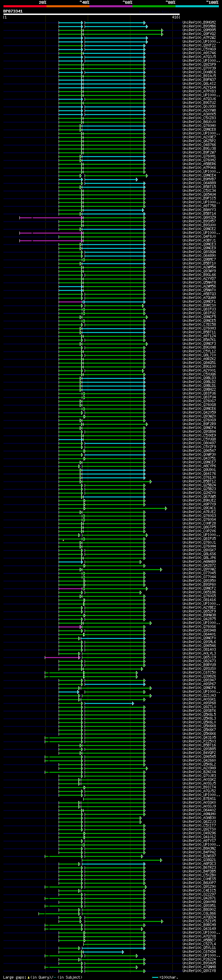The height and width of the screenshot is (980, 222).
Task: Select the UniRef100_Q9XIY8 label
Action: [199, 971]
